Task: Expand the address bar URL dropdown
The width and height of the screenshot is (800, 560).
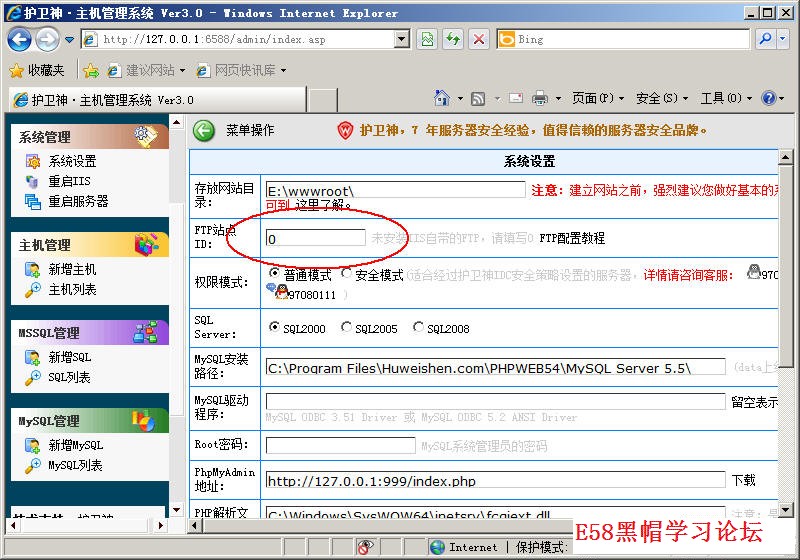Action: pyautogui.click(x=402, y=39)
